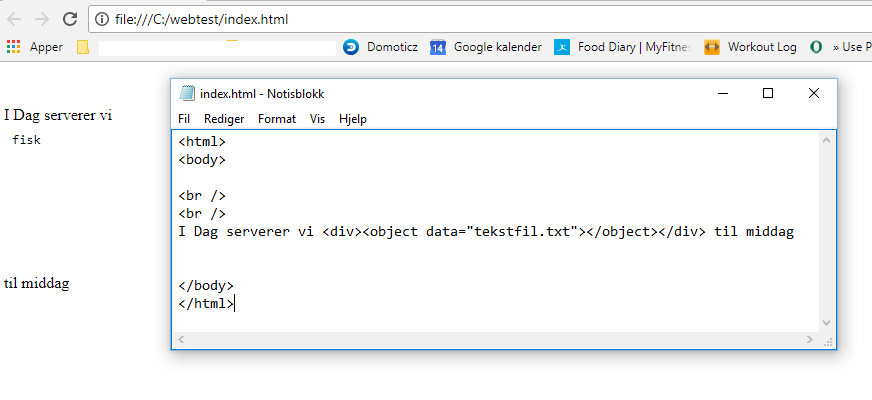Open the Vis menu

318,119
